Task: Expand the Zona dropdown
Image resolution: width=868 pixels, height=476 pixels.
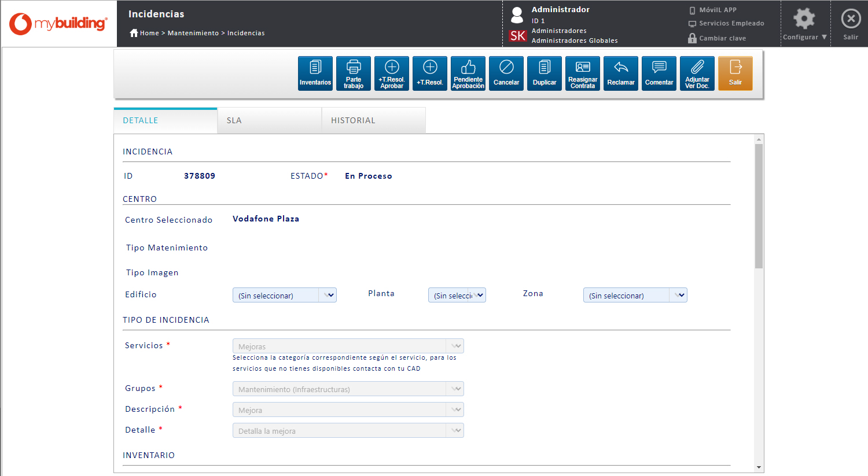Action: point(635,296)
